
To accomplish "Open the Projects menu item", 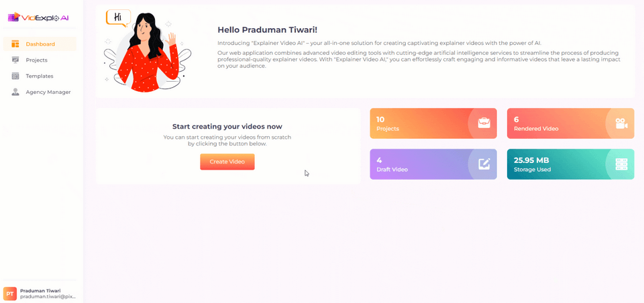I will tap(40, 60).
